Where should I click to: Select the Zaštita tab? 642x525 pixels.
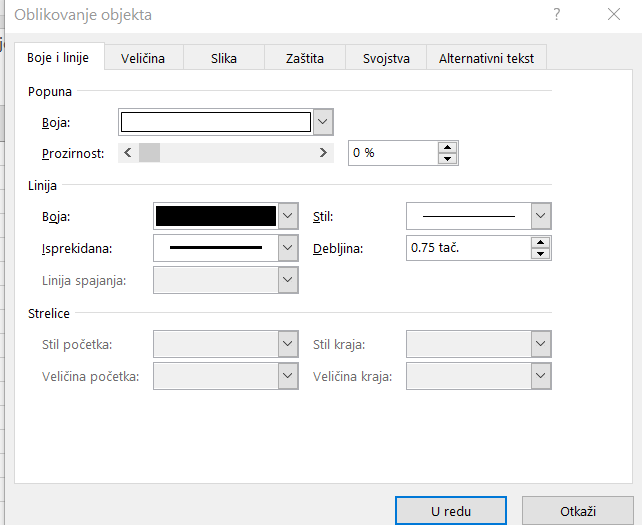305,58
